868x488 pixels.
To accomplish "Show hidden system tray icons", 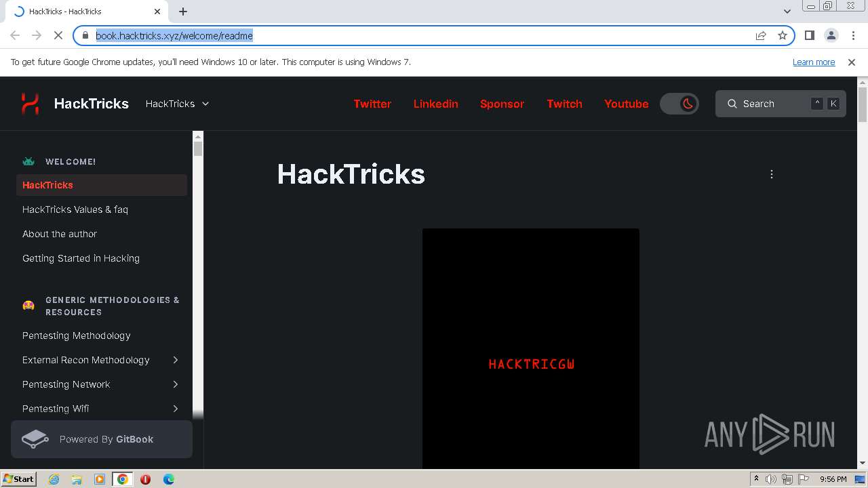I will (x=756, y=479).
